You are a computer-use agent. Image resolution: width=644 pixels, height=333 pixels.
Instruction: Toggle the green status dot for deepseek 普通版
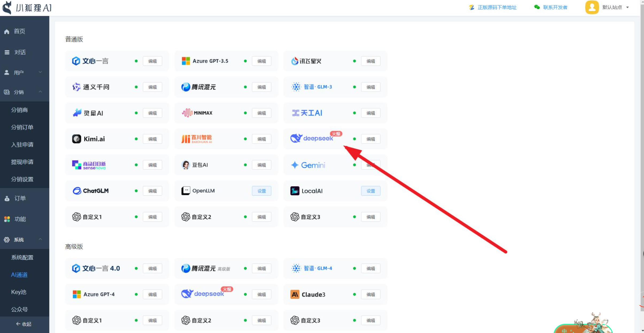pos(354,139)
